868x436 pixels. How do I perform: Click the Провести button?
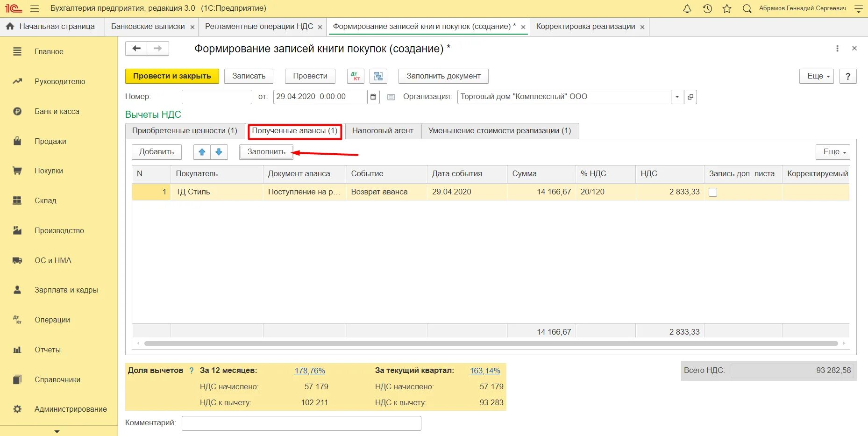pos(310,76)
